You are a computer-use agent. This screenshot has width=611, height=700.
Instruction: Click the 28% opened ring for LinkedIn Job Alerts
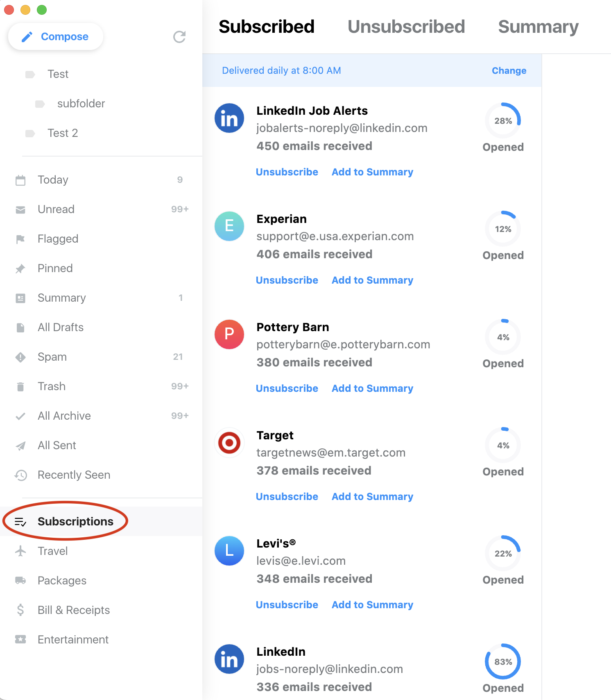click(503, 120)
